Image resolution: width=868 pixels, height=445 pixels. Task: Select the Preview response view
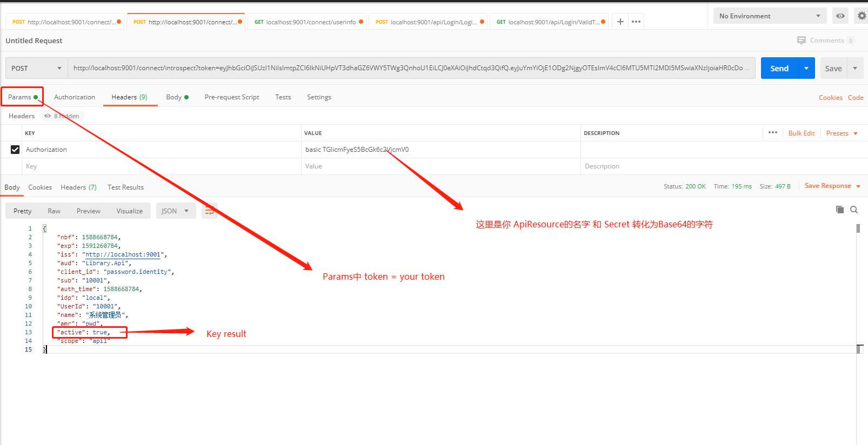click(89, 211)
